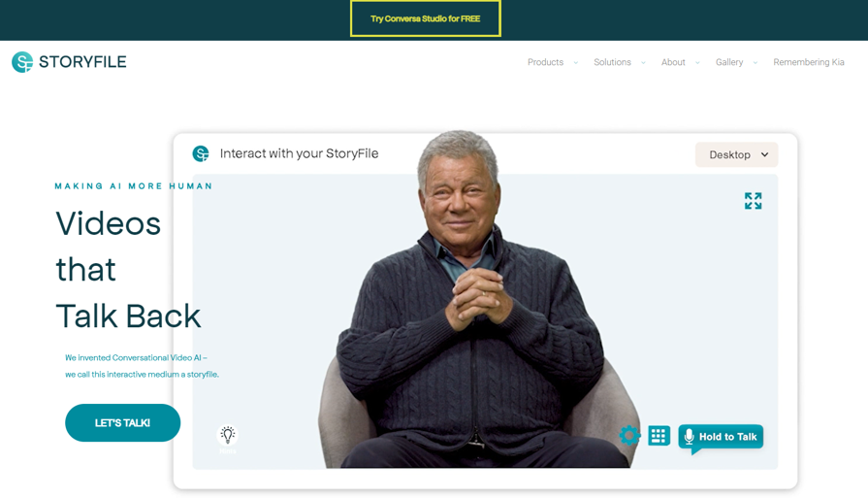Click the microphone icon on Hold to Talk

[689, 437]
